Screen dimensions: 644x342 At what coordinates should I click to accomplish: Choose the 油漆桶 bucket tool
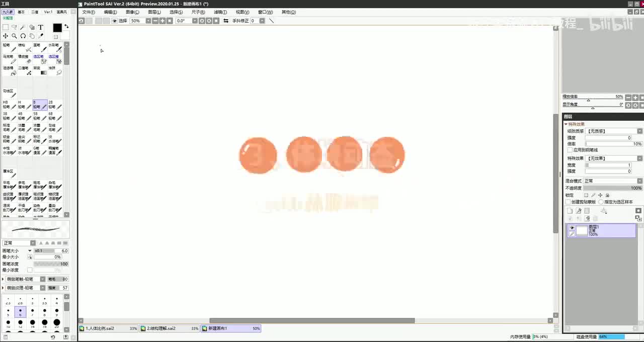tap(10, 71)
